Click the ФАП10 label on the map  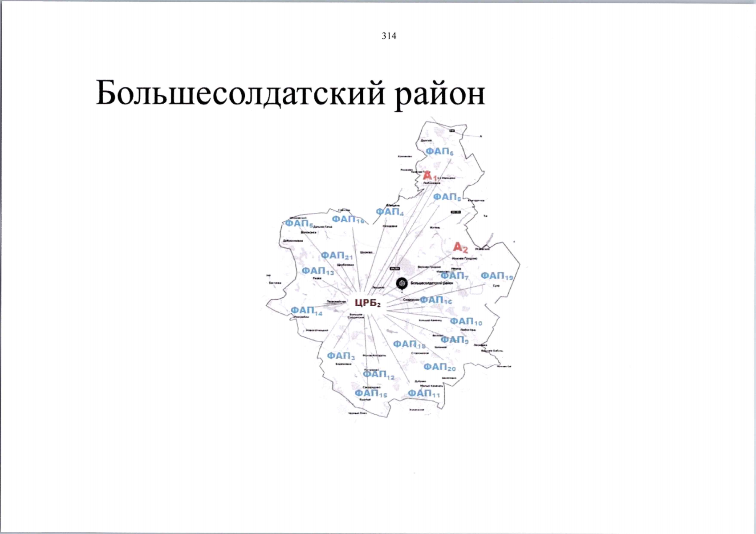point(466,322)
